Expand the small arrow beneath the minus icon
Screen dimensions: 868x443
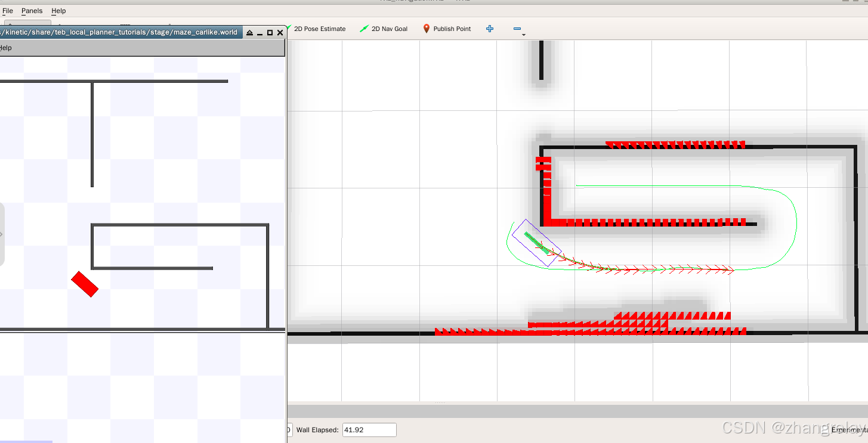tap(524, 35)
